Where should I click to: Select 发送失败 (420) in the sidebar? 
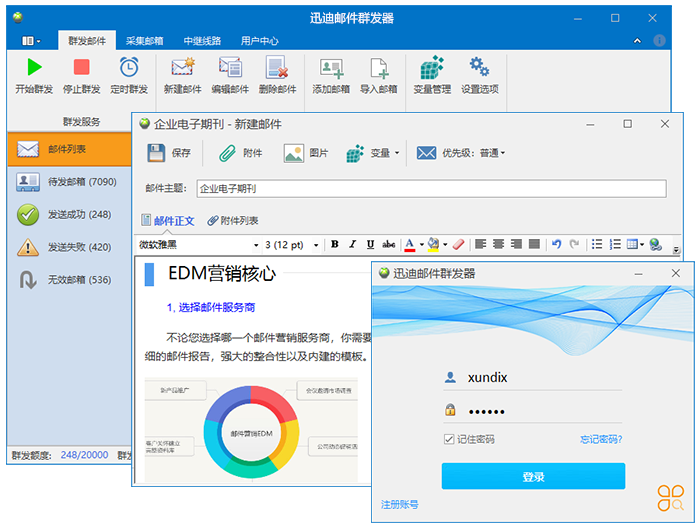pos(69,247)
